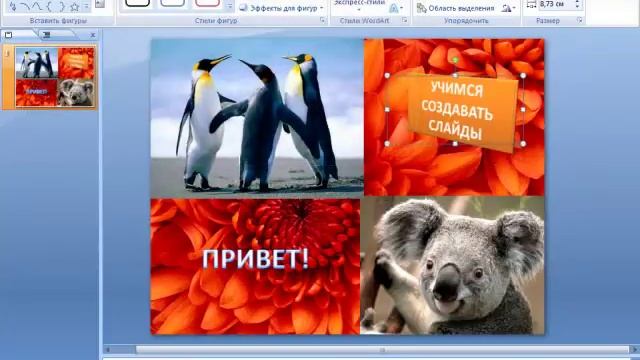Screen dimensions: 640x360
Task: Open the WordArt text effects dropdown
Action: tap(396, 8)
